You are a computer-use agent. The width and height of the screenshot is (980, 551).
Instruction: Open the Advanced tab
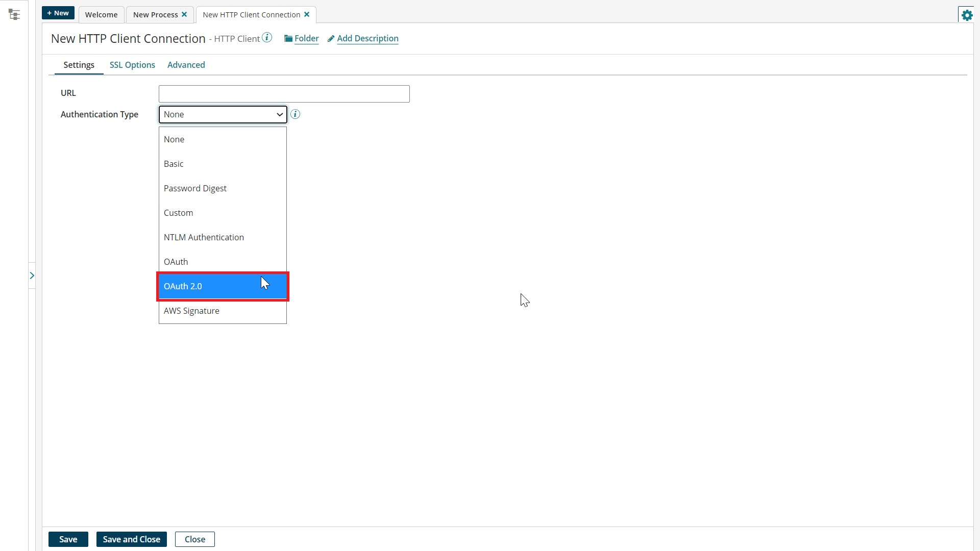point(186,65)
